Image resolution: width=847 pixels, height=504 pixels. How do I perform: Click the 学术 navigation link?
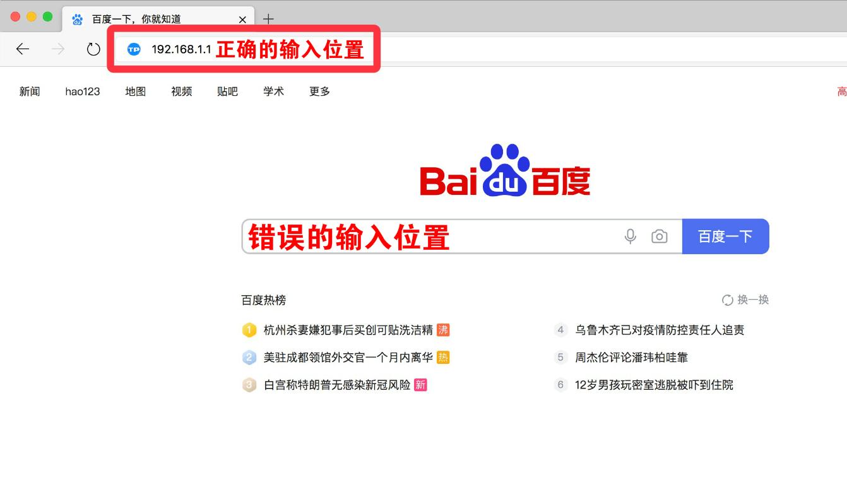(x=273, y=91)
